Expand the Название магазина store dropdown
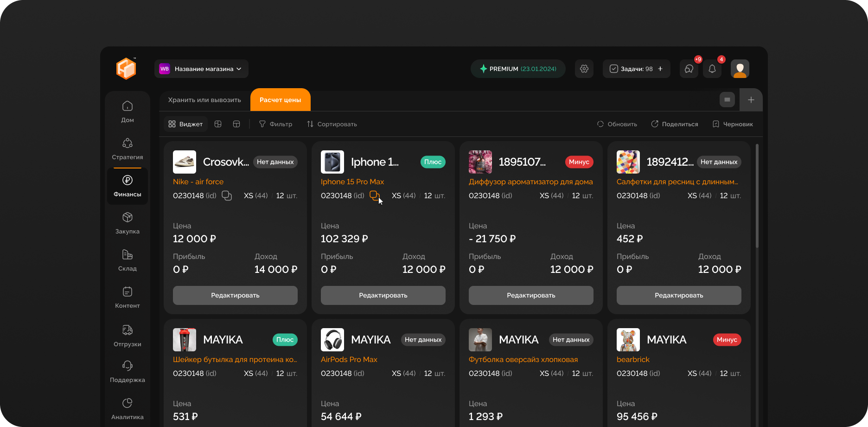 (x=201, y=69)
